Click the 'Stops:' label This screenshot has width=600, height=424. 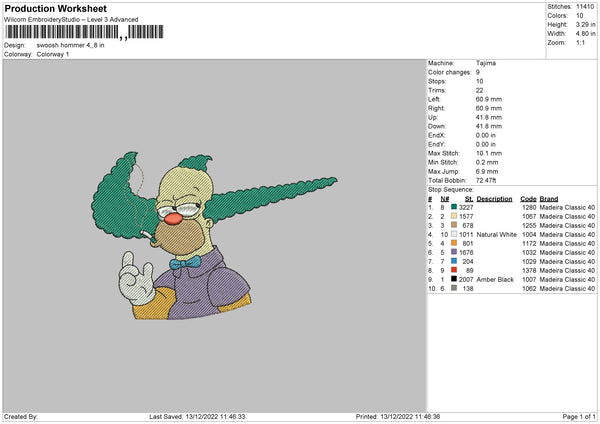pyautogui.click(x=437, y=82)
